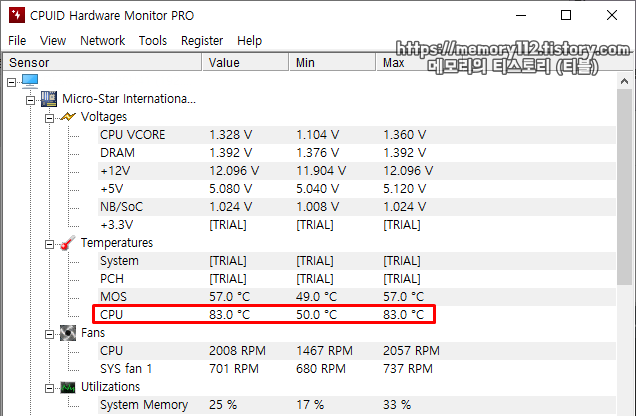This screenshot has width=636, height=416.
Task: Click the Sensor column header
Action: 102,62
